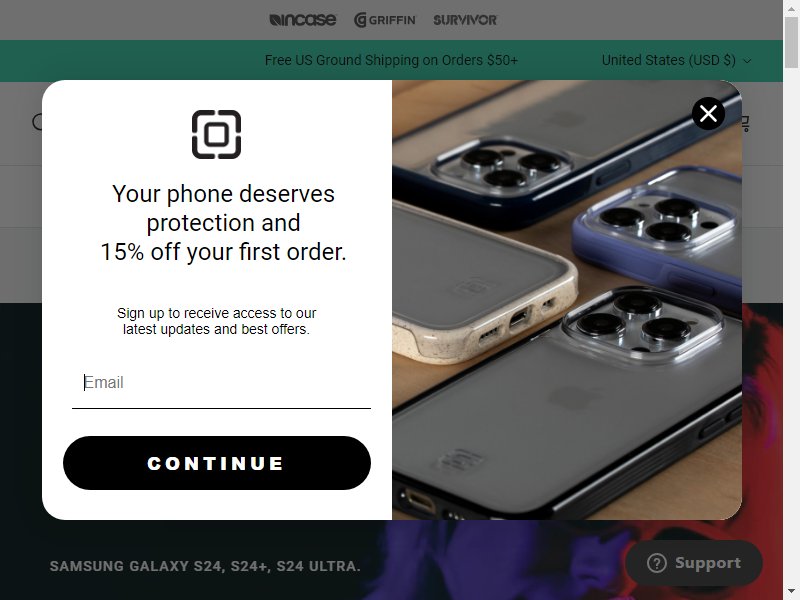Screen dimensions: 800x600
Task: Click the question mark Support icon
Action: click(x=657, y=563)
